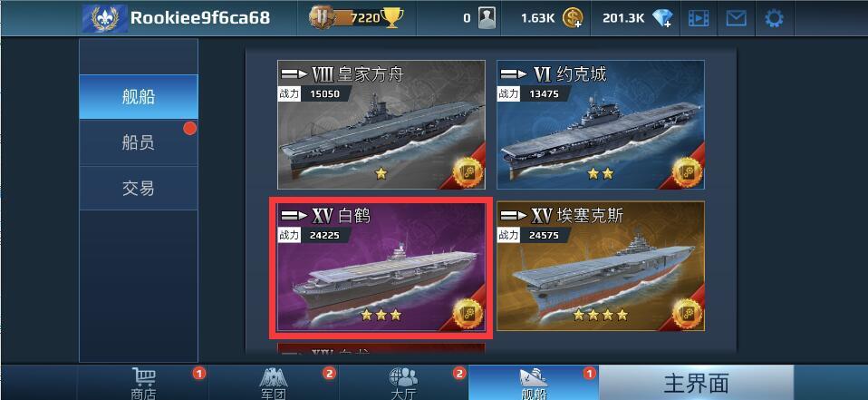Open the mail envelope icon
868x400 pixels.
[x=736, y=19]
